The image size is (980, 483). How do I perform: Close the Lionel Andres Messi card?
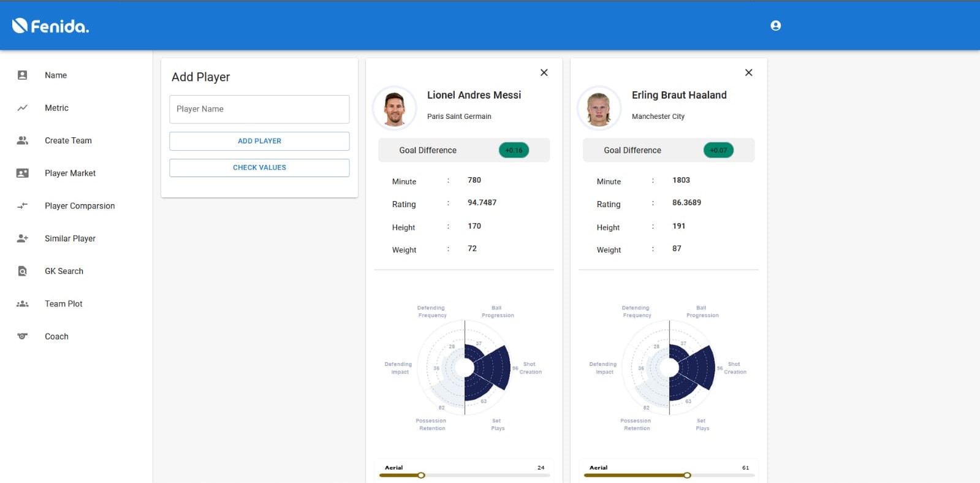(x=544, y=72)
